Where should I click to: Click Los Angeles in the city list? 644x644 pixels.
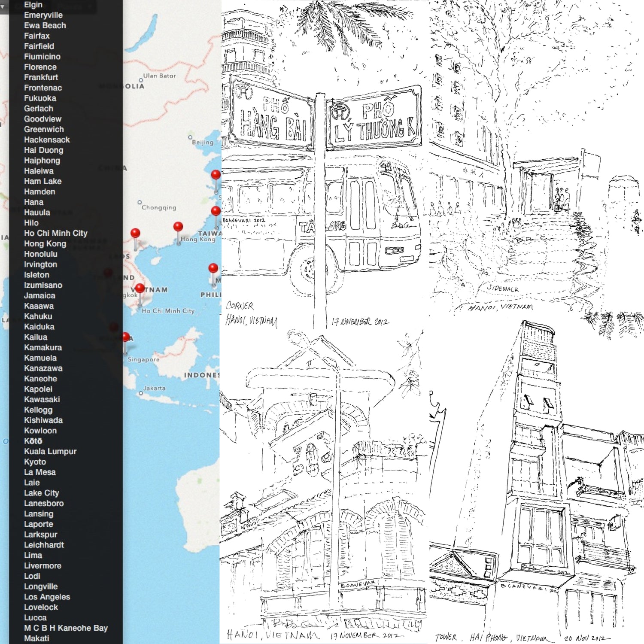coord(47,597)
